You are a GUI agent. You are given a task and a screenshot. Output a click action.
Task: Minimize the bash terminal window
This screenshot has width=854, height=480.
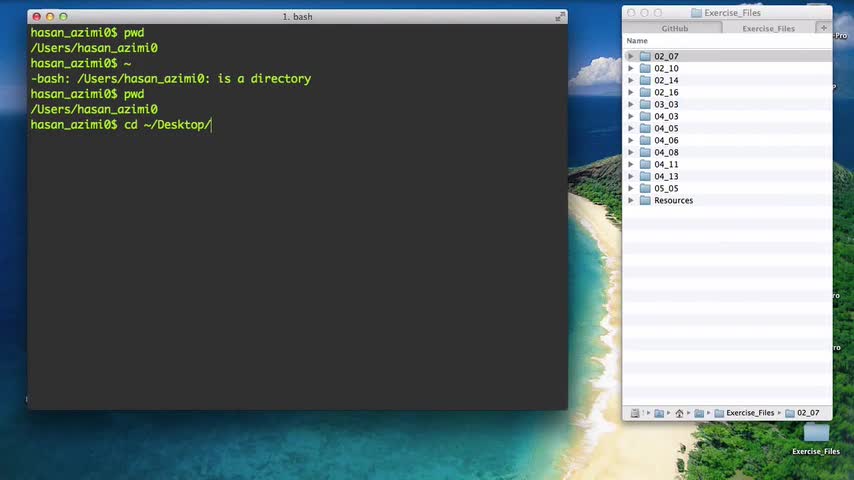[50, 17]
